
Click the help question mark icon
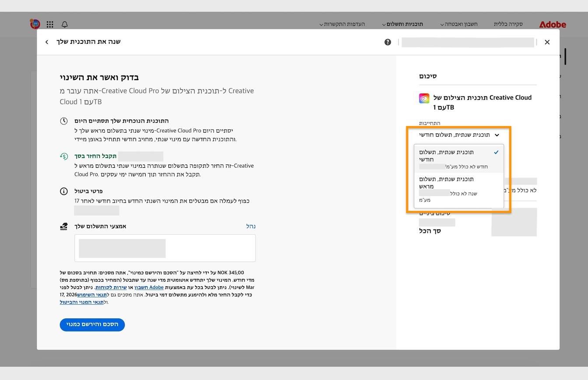388,42
